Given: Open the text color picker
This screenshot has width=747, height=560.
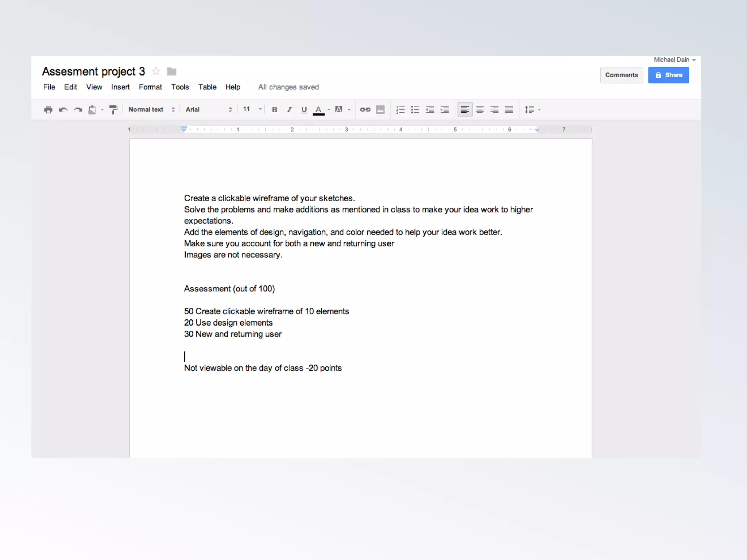Looking at the screenshot, I should [x=319, y=110].
